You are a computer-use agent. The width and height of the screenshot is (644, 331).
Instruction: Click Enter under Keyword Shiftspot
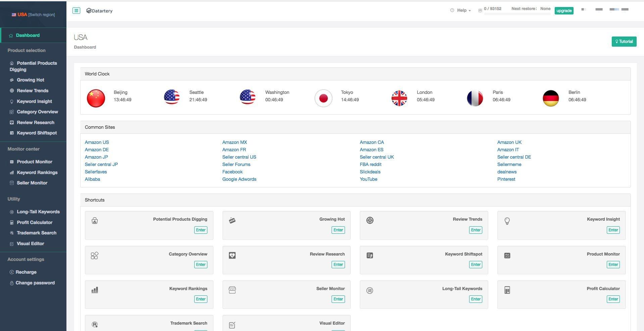(x=476, y=265)
